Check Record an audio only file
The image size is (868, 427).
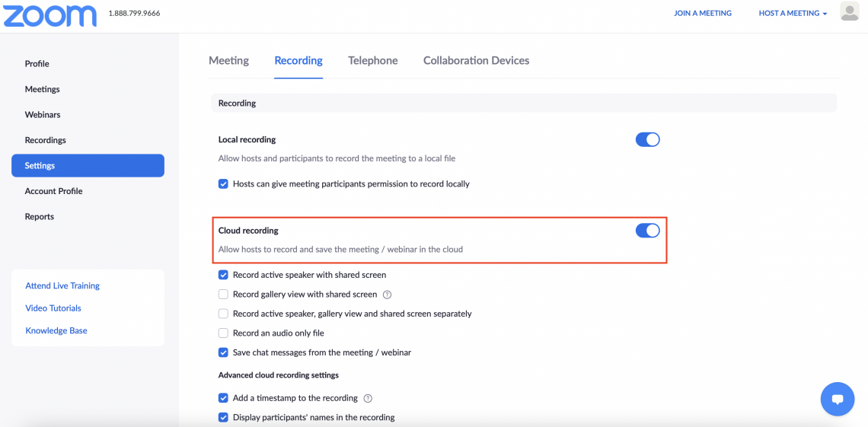pyautogui.click(x=223, y=333)
